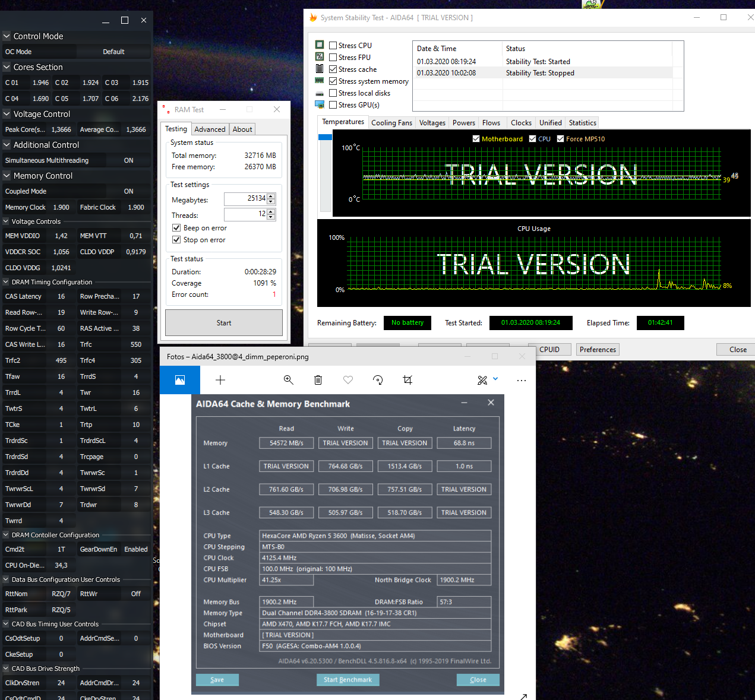
Task: Collapse the Voltage Control section
Action: click(7, 114)
